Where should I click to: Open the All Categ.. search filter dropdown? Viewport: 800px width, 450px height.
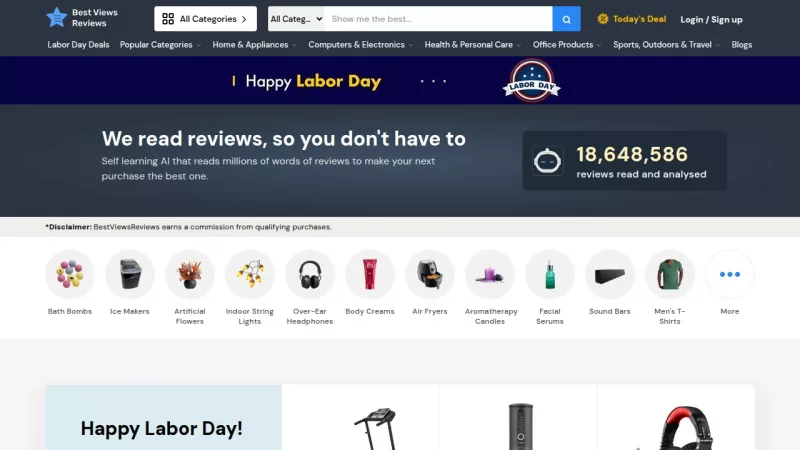[296, 19]
